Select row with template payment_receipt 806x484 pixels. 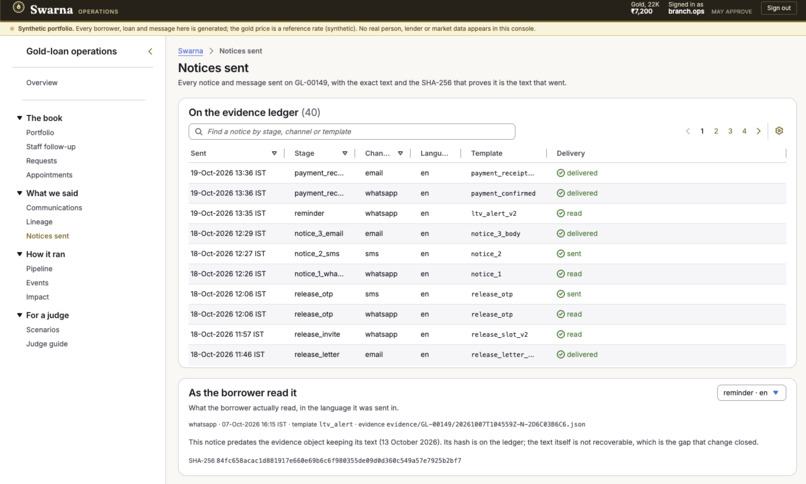click(x=487, y=173)
